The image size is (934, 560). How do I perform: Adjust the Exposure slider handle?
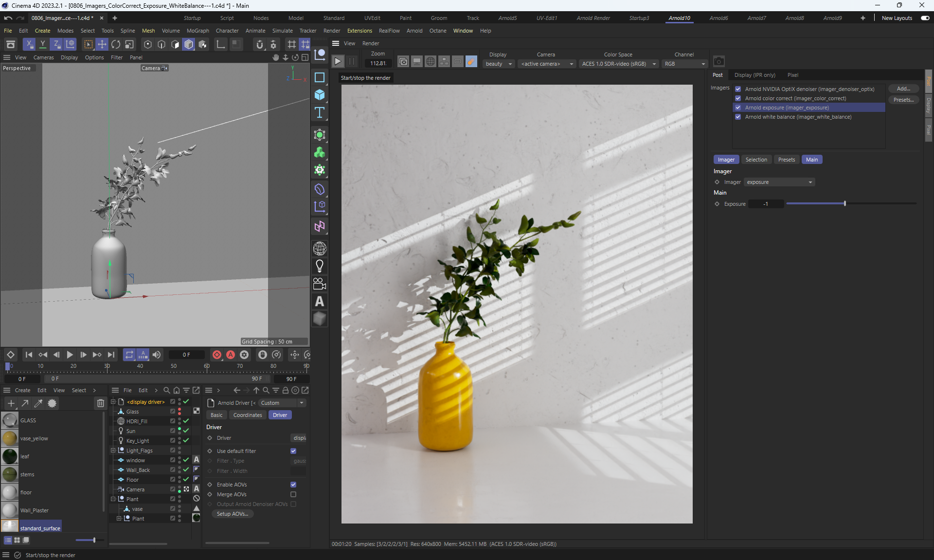[x=845, y=204]
